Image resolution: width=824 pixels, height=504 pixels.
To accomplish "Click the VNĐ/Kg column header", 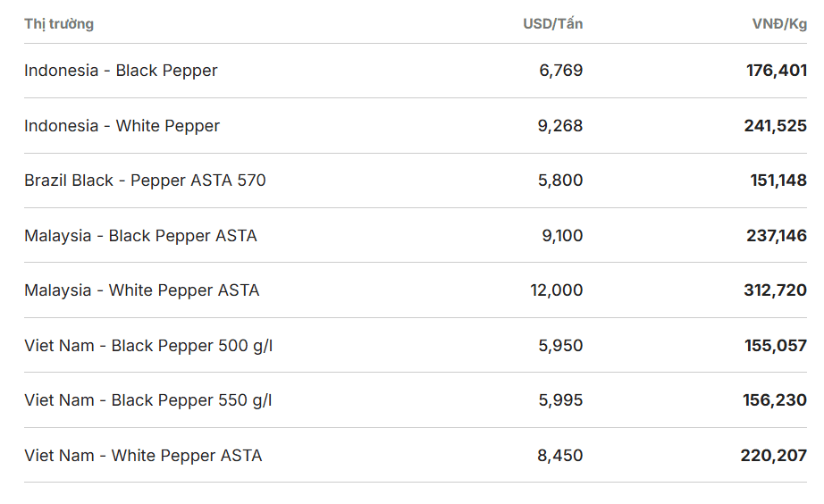I will (x=779, y=23).
